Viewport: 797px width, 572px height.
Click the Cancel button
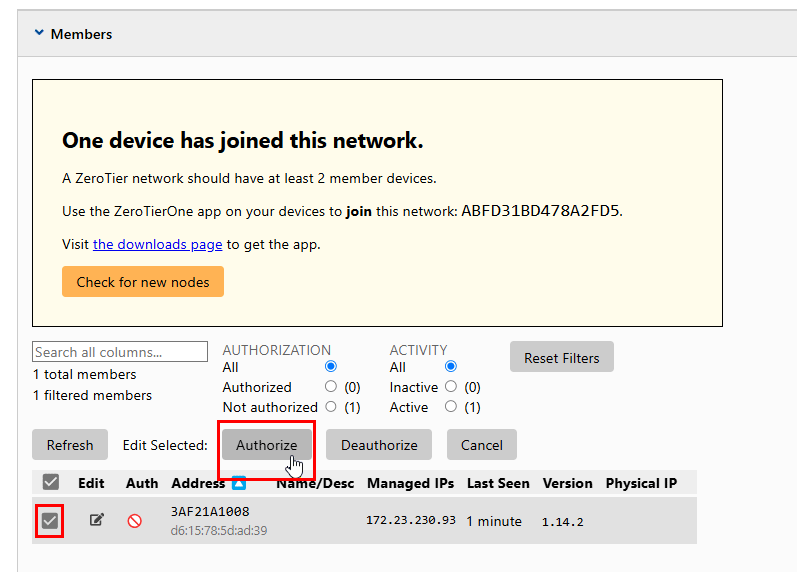pyautogui.click(x=482, y=445)
